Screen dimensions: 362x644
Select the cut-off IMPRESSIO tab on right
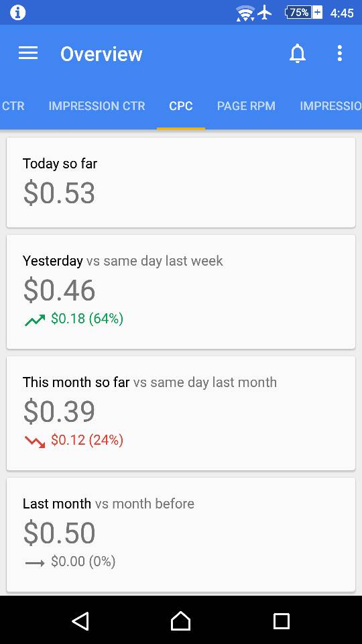pyautogui.click(x=330, y=106)
